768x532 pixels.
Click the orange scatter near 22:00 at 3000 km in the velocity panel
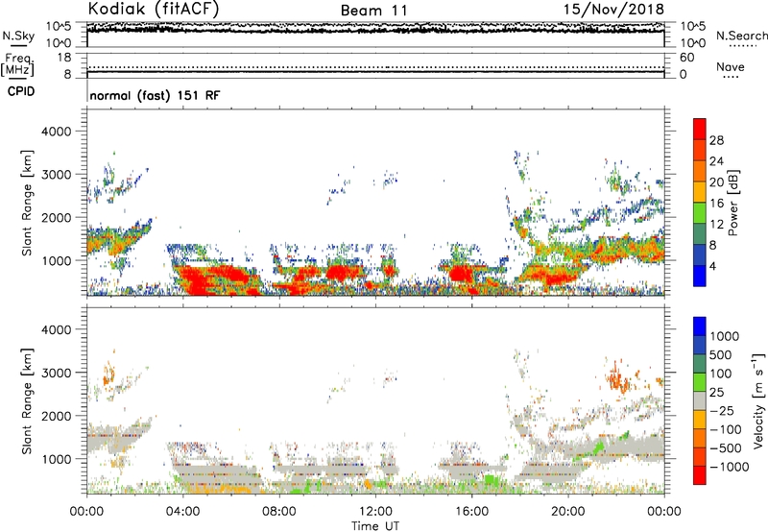(617, 378)
